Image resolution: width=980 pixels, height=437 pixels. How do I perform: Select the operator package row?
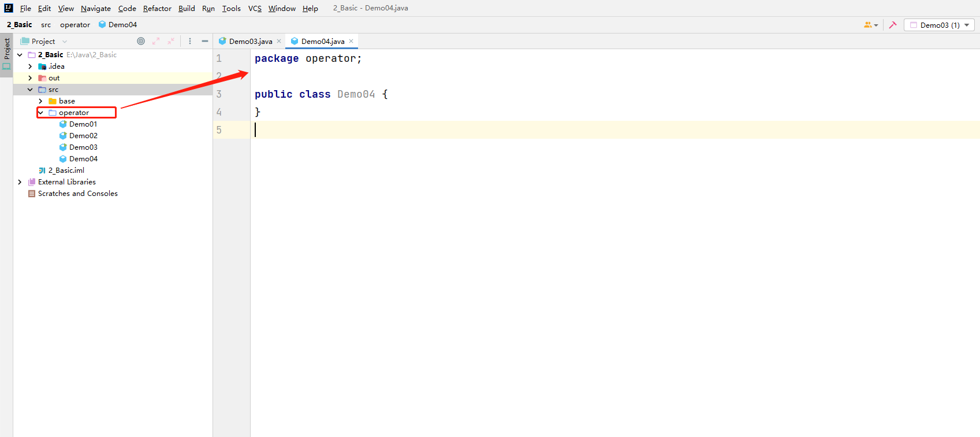(x=113, y=113)
